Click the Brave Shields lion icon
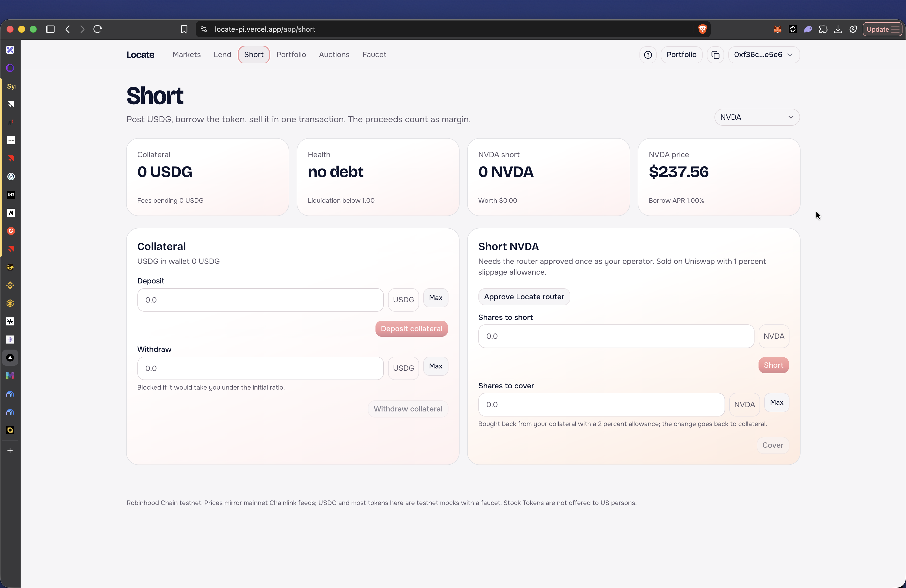 (x=702, y=29)
